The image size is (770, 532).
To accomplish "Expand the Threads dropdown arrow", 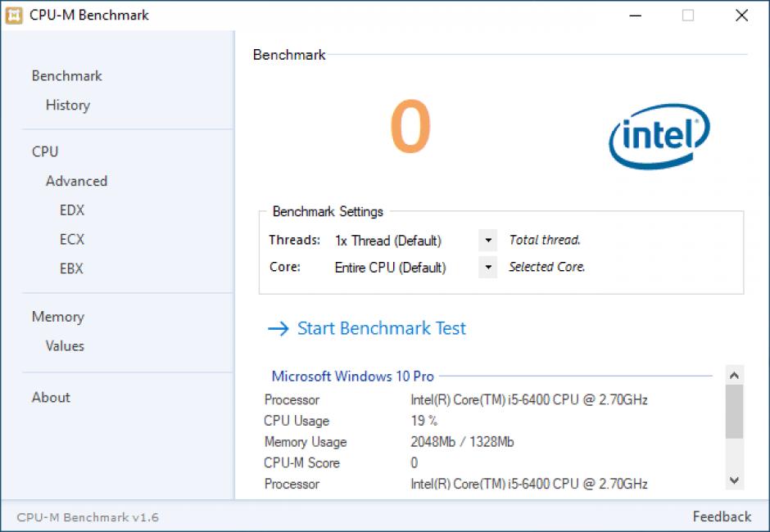I will 487,241.
